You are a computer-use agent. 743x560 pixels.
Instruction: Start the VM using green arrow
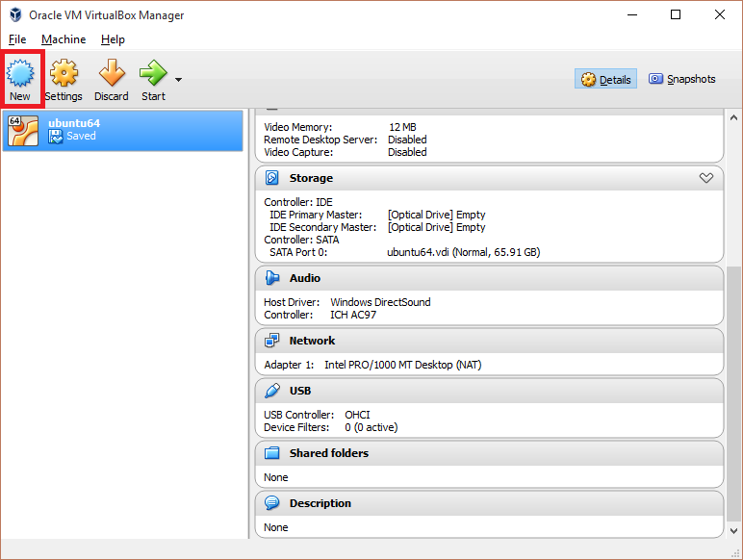[x=153, y=73]
